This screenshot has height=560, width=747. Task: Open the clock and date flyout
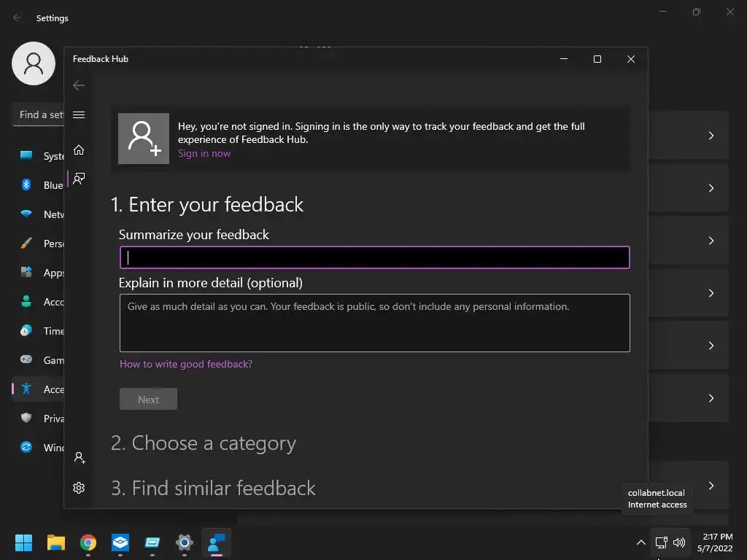pyautogui.click(x=715, y=542)
